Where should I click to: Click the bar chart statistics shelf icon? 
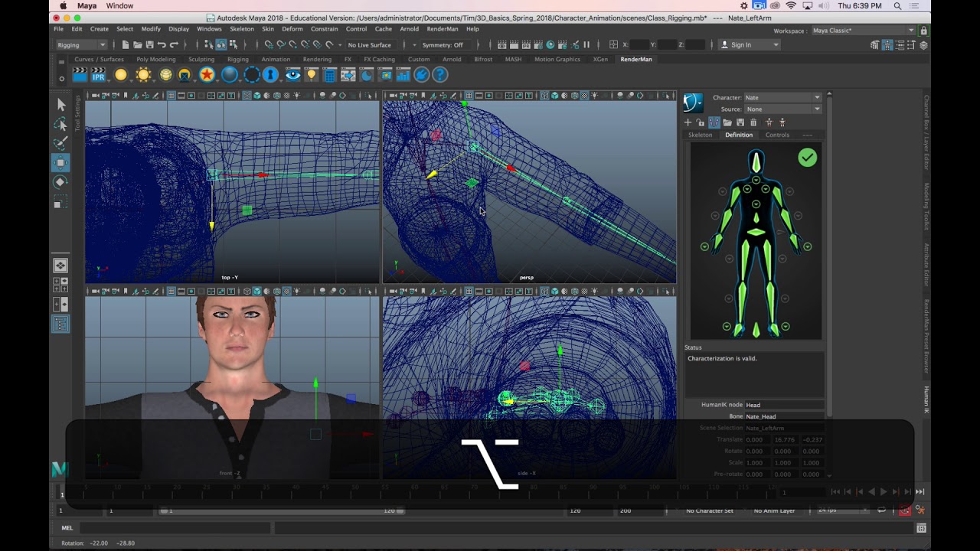point(403,75)
